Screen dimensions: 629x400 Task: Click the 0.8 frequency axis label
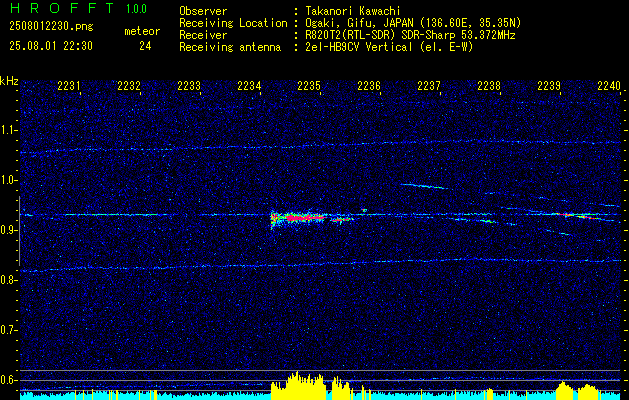[9, 280]
